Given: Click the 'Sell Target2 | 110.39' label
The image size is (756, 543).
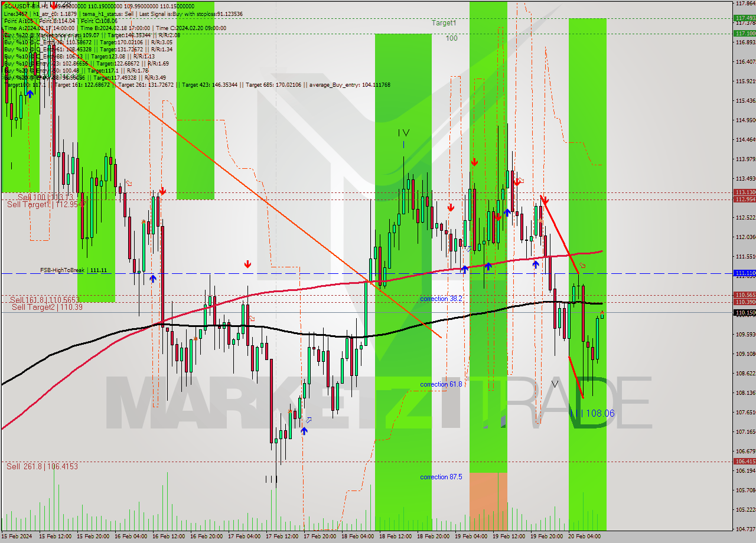Looking at the screenshot, I should tap(47, 307).
